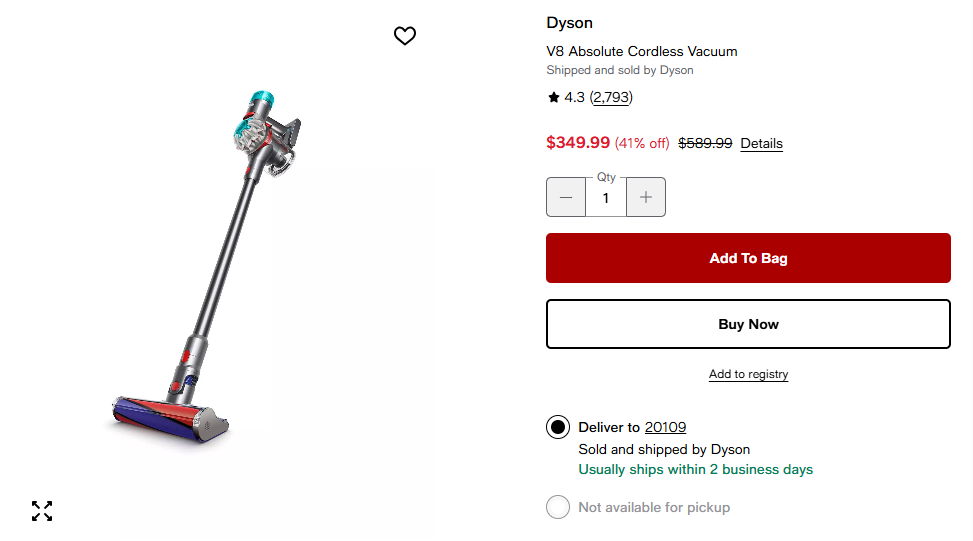Open the price Details link

761,143
